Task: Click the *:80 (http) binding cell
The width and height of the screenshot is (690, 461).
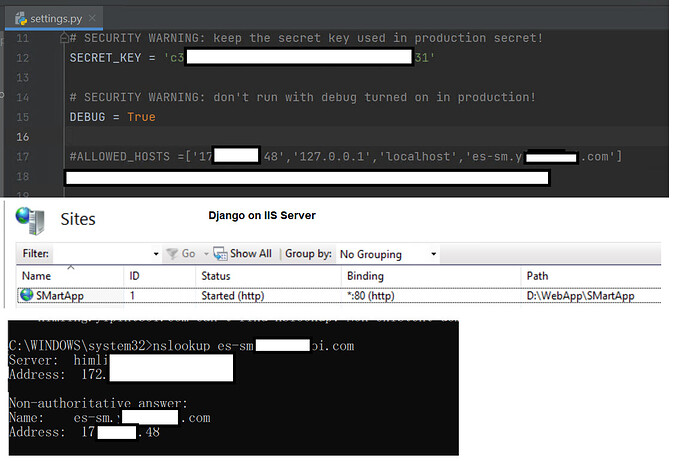Action: (371, 296)
